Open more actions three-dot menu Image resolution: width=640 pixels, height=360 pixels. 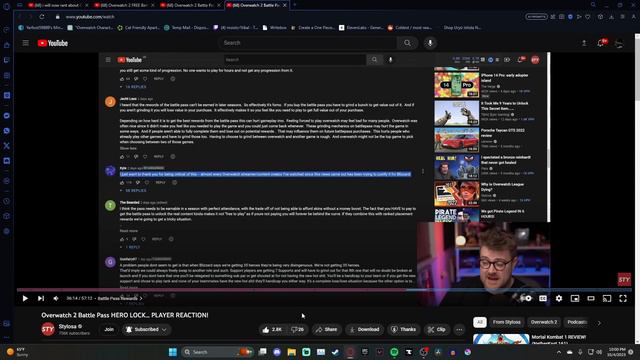click(459, 329)
